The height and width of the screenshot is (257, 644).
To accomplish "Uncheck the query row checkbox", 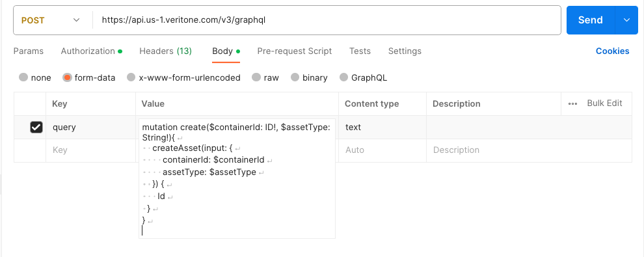I will [36, 128].
